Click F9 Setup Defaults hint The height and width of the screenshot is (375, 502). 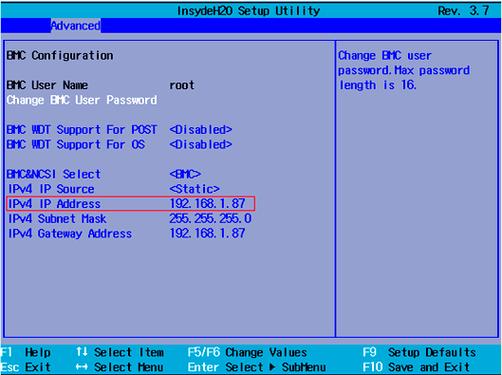[x=419, y=352]
